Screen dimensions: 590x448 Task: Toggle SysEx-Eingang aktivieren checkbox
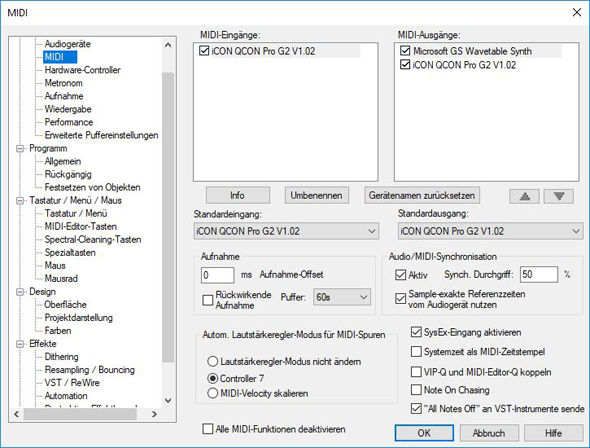pos(416,332)
